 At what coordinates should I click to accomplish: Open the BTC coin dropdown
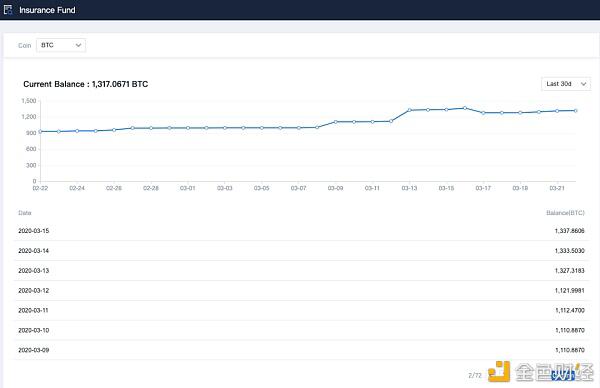[x=61, y=45]
